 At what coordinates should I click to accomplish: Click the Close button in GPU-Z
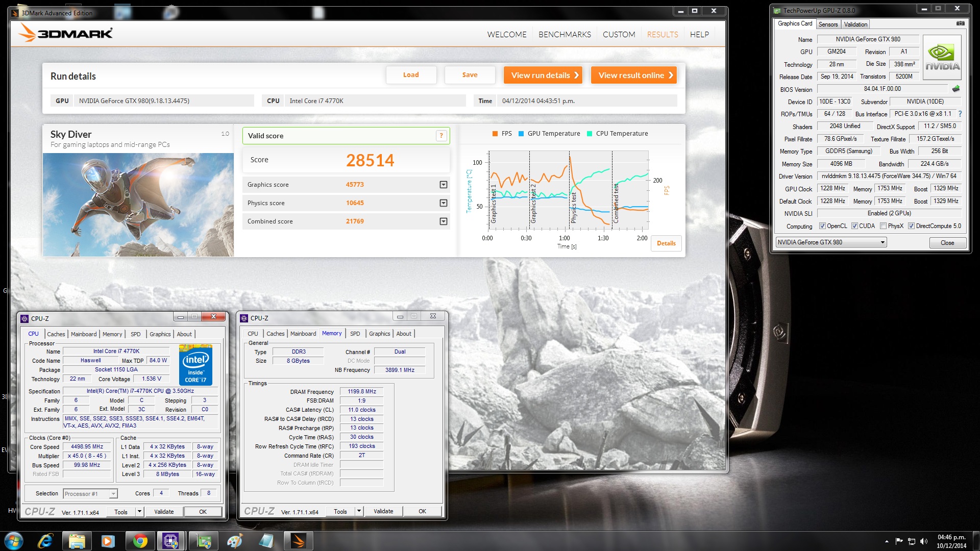pos(947,243)
